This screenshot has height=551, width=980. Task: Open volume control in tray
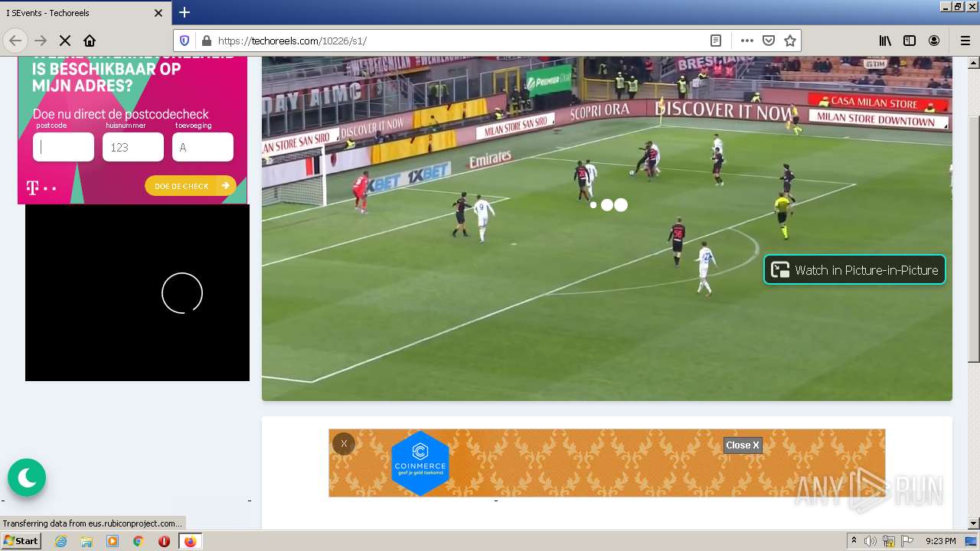pyautogui.click(x=871, y=541)
